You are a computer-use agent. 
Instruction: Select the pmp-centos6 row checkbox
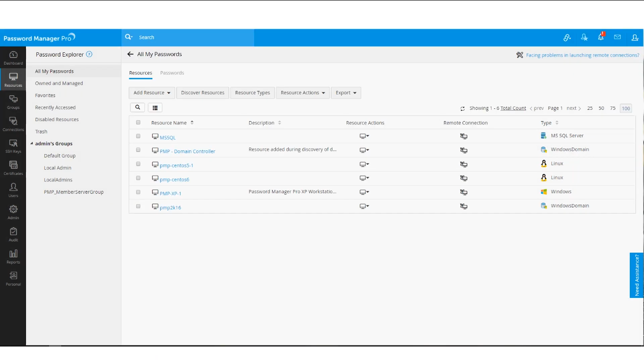[138, 178]
